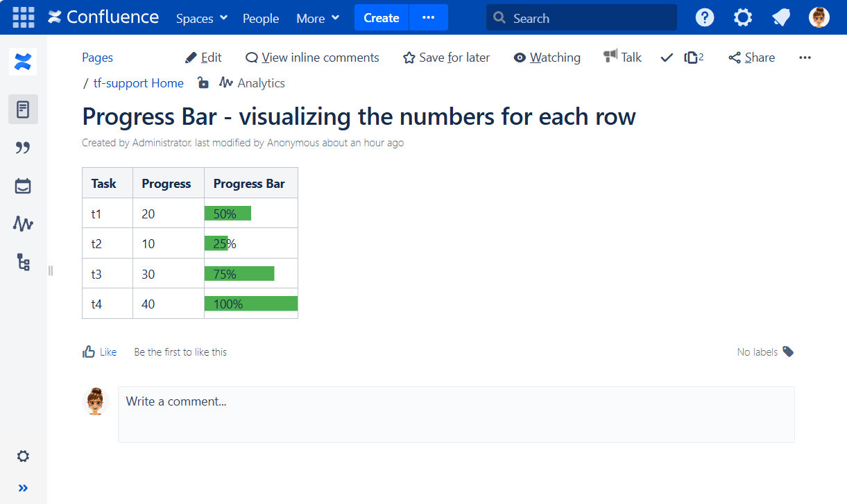Expand the Spaces dropdown menu
847x504 pixels.
click(201, 18)
